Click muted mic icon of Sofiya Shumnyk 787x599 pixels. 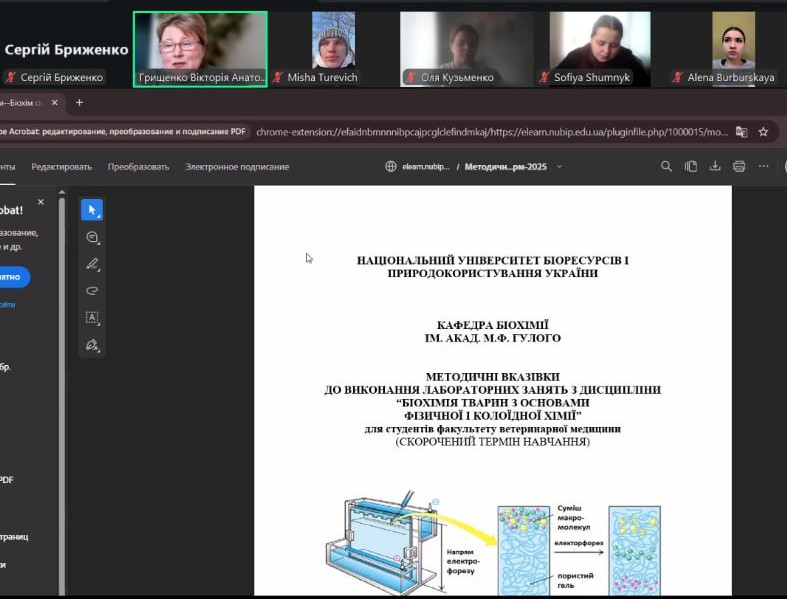pos(544,77)
